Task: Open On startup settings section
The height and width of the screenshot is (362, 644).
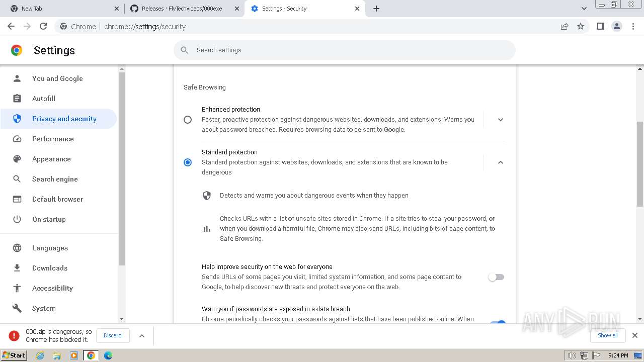Action: [59, 219]
